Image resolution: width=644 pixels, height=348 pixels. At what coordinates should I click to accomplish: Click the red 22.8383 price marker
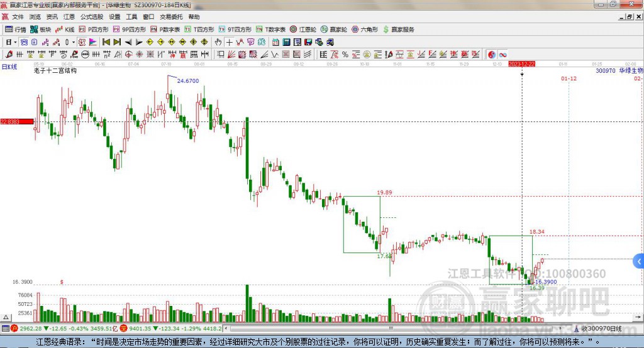[17, 121]
